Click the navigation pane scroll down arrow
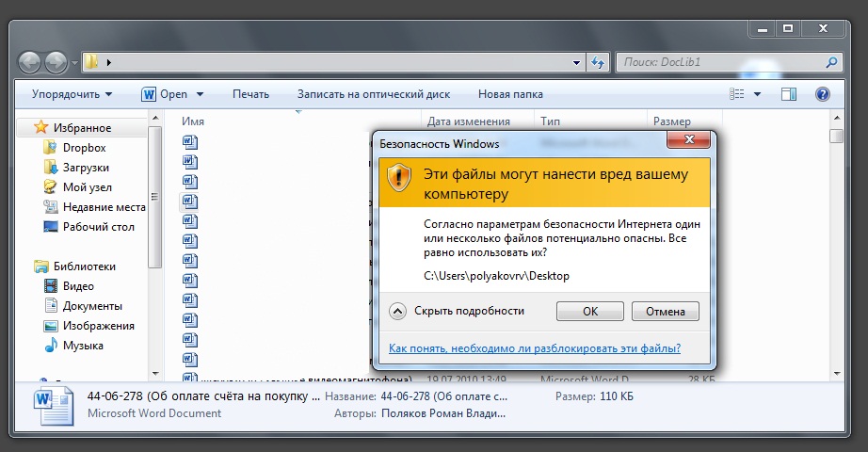The image size is (868, 452). tap(155, 374)
